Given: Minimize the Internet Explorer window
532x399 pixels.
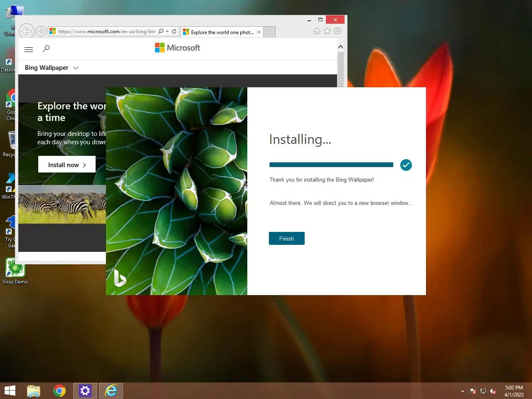Looking at the screenshot, I should click(309, 20).
